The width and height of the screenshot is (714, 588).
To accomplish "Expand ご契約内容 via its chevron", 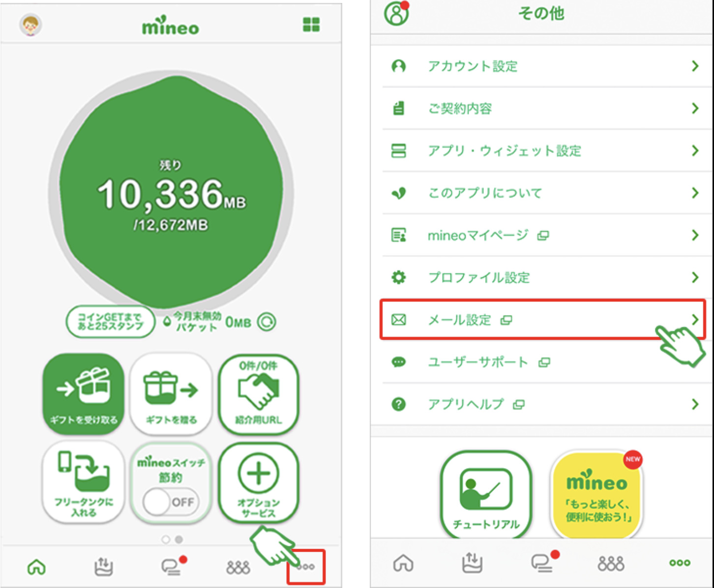I will (695, 108).
